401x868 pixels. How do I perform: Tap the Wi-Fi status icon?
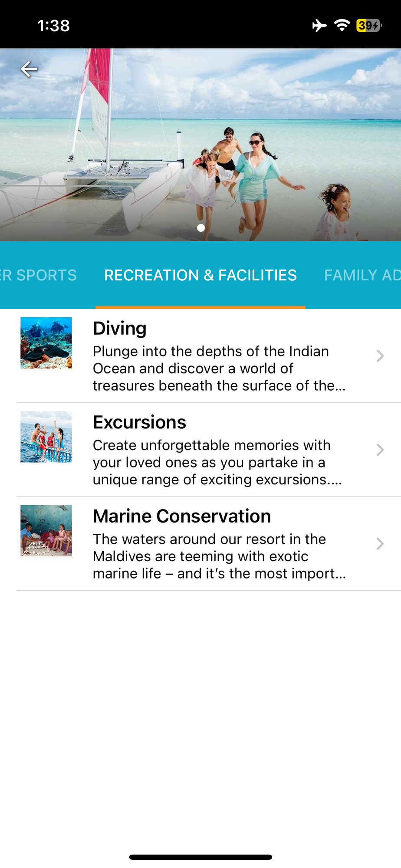[x=342, y=25]
